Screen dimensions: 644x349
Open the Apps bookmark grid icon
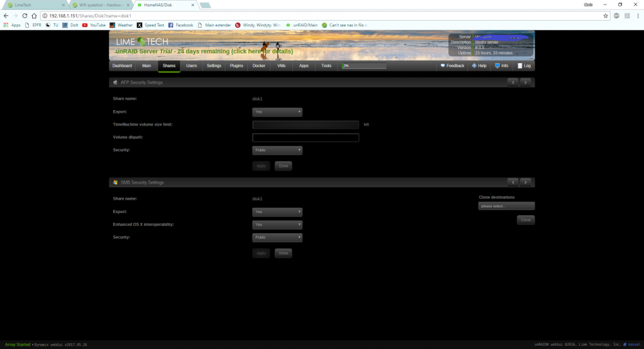(12, 25)
